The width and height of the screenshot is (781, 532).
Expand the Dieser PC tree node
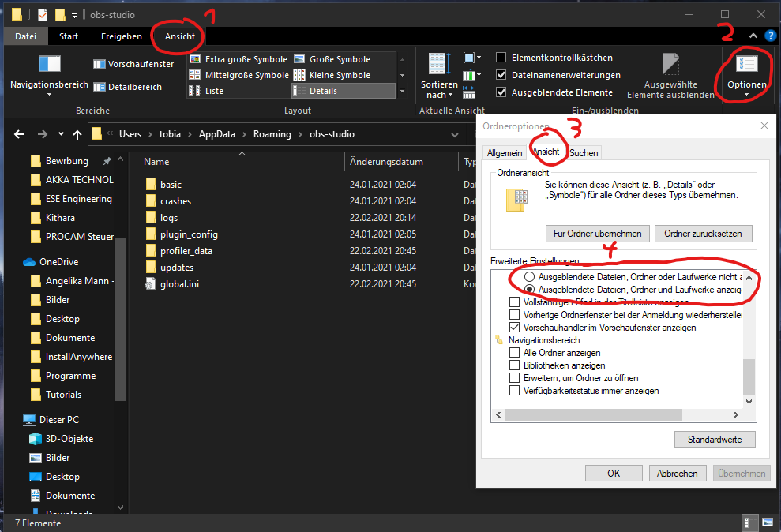coord(11,420)
